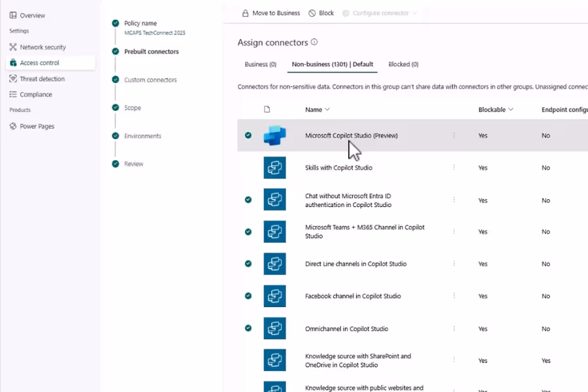The width and height of the screenshot is (588, 392).
Task: Click the Chat without Microsoft Entra ID connector icon
Action: 274,199
